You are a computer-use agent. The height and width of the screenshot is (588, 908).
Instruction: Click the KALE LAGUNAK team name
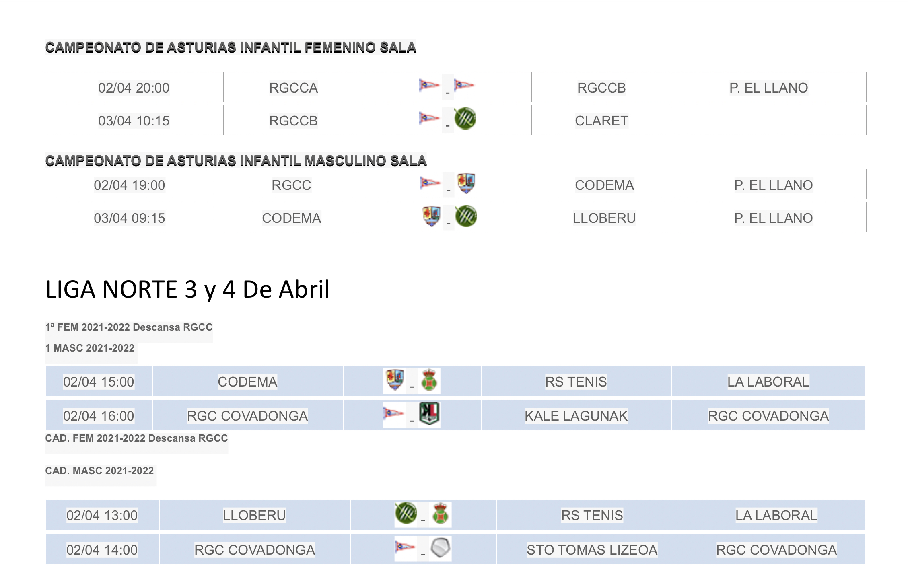[x=576, y=416]
